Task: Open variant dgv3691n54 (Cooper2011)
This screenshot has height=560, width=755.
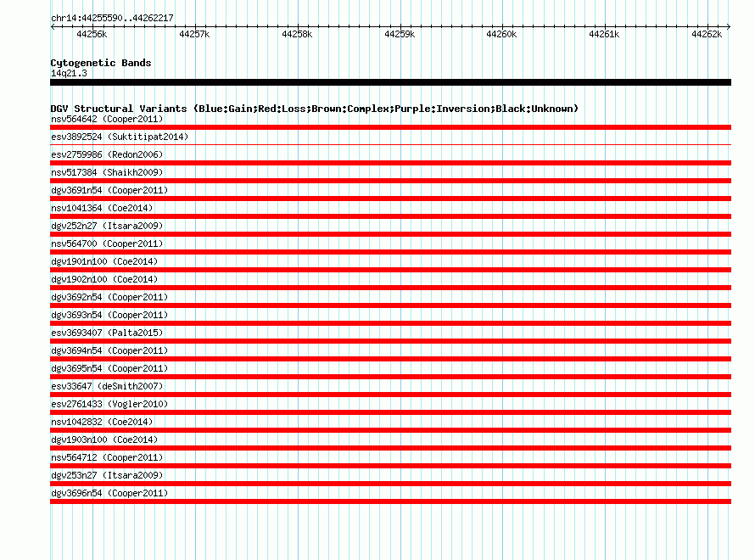Action: 109,190
